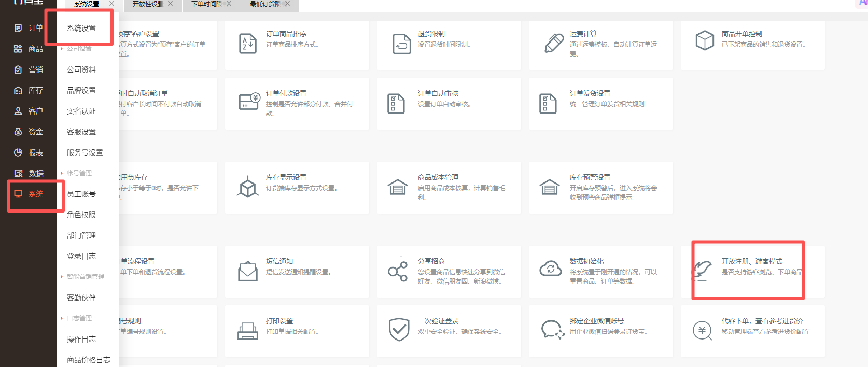868x367 pixels.
Task: Open the 商品 sidebar icon
Action: pos(18,49)
